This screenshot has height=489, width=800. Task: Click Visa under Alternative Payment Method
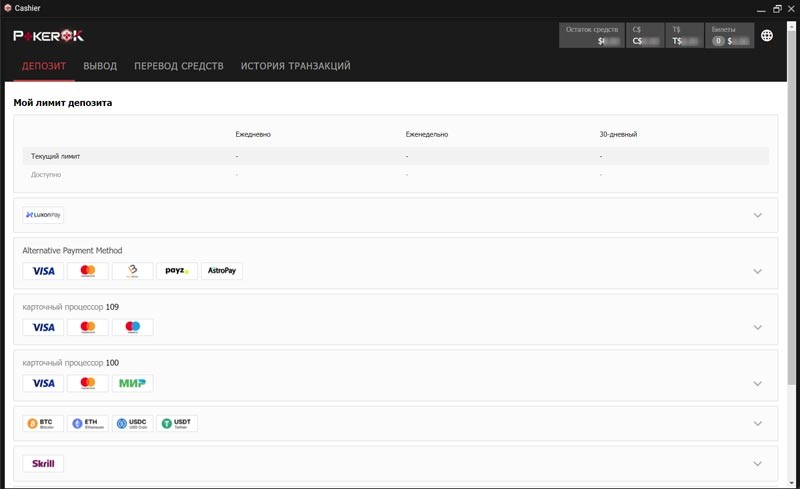pyautogui.click(x=43, y=271)
